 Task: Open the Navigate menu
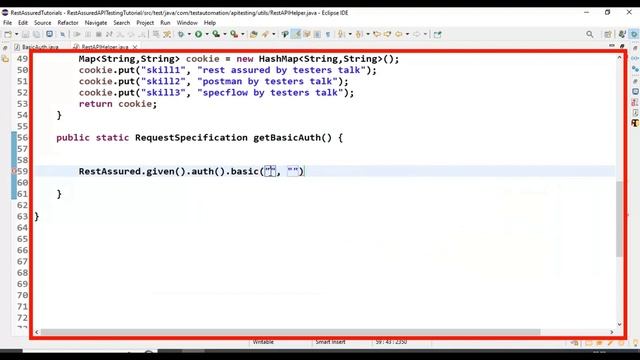[96, 23]
